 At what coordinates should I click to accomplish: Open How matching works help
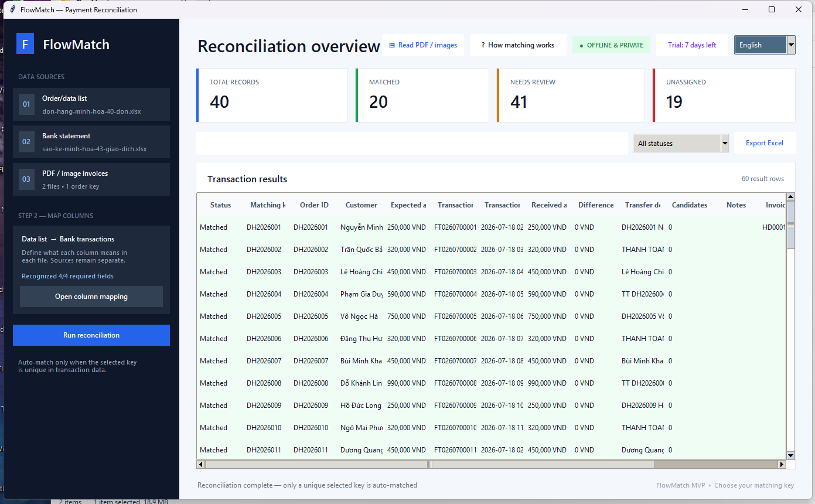(x=518, y=45)
